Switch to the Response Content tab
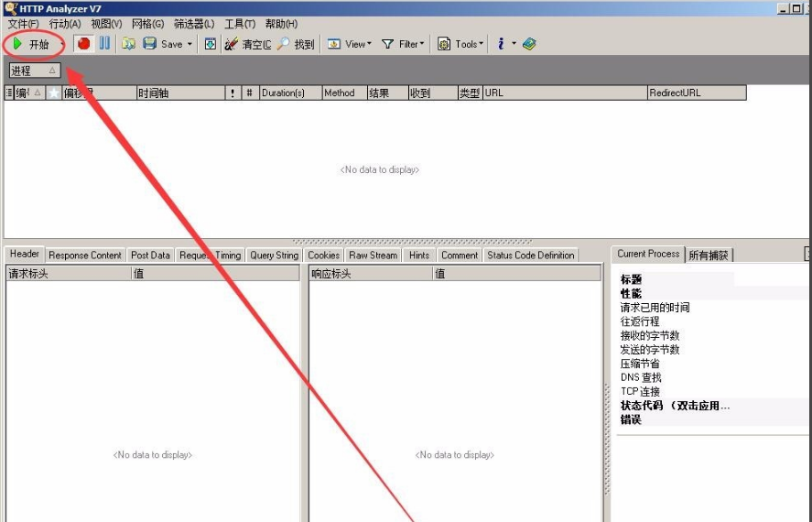The image size is (812, 522). (85, 256)
